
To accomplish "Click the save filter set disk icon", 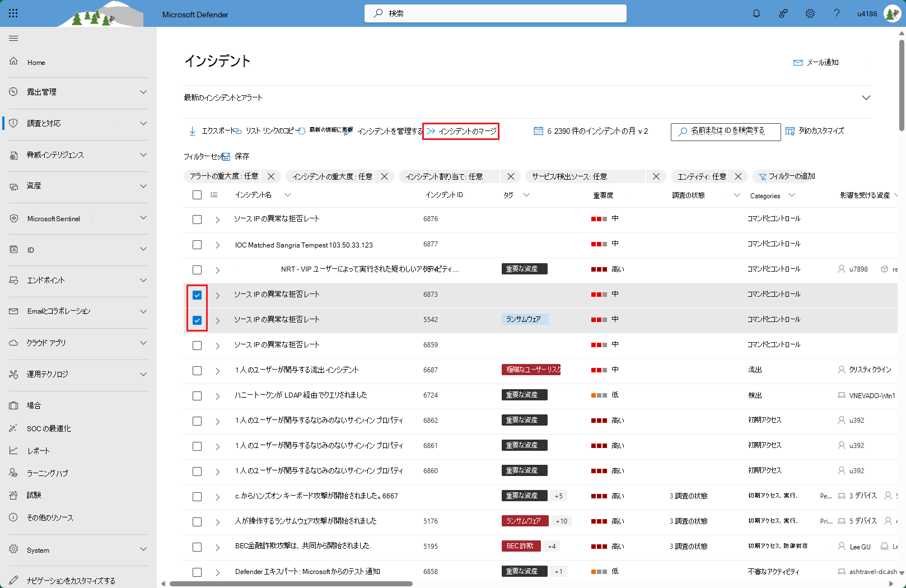I will [x=226, y=157].
